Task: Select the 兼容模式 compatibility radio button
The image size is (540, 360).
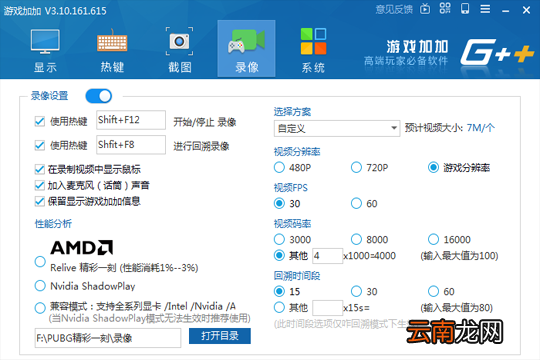Action: [40, 308]
